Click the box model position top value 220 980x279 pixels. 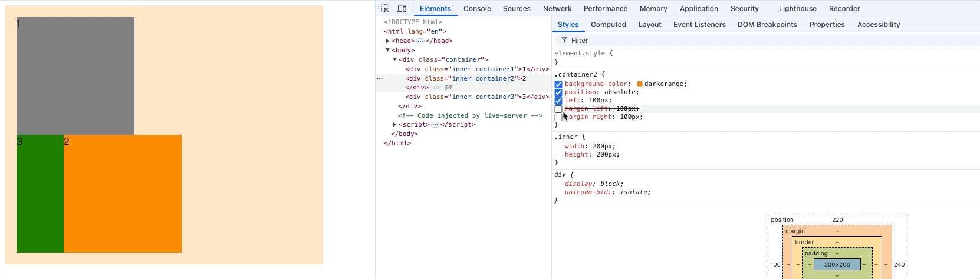click(837, 220)
